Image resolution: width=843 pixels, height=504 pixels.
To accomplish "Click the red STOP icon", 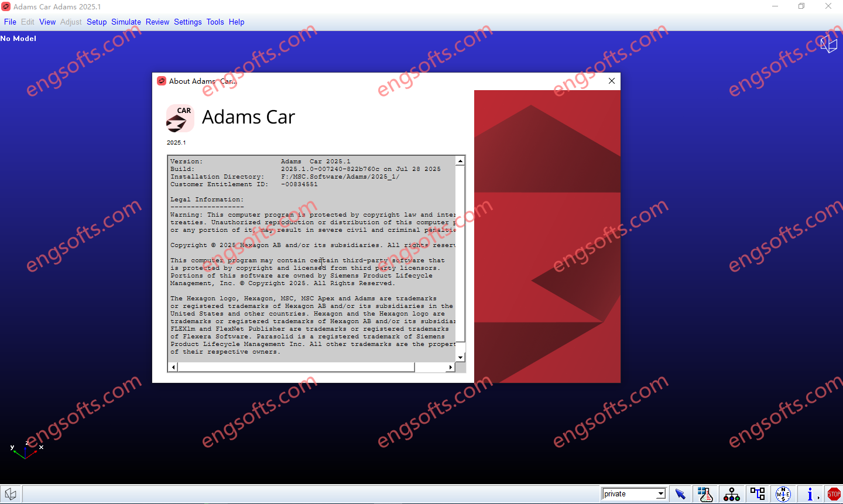I will point(834,494).
